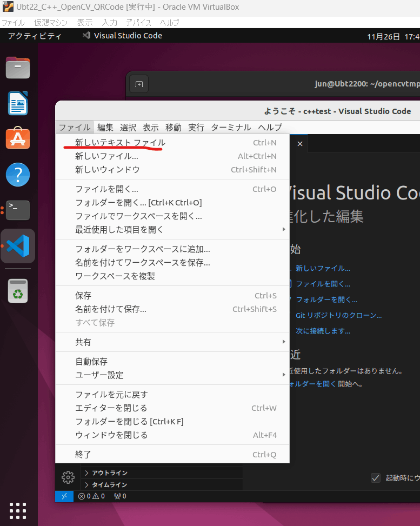Choose ファイルを開く... in File menu

pyautogui.click(x=172, y=189)
